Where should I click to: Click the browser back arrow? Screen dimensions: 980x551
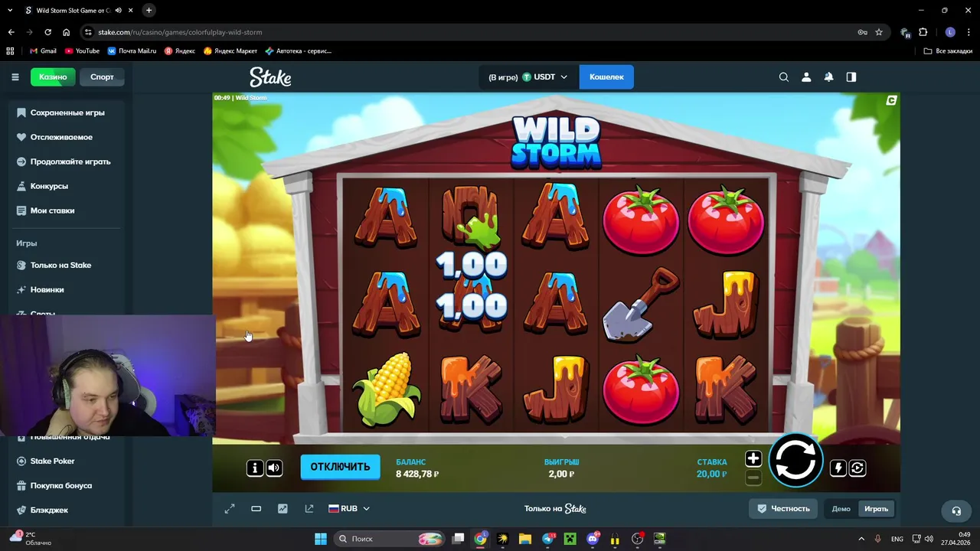click(x=11, y=32)
